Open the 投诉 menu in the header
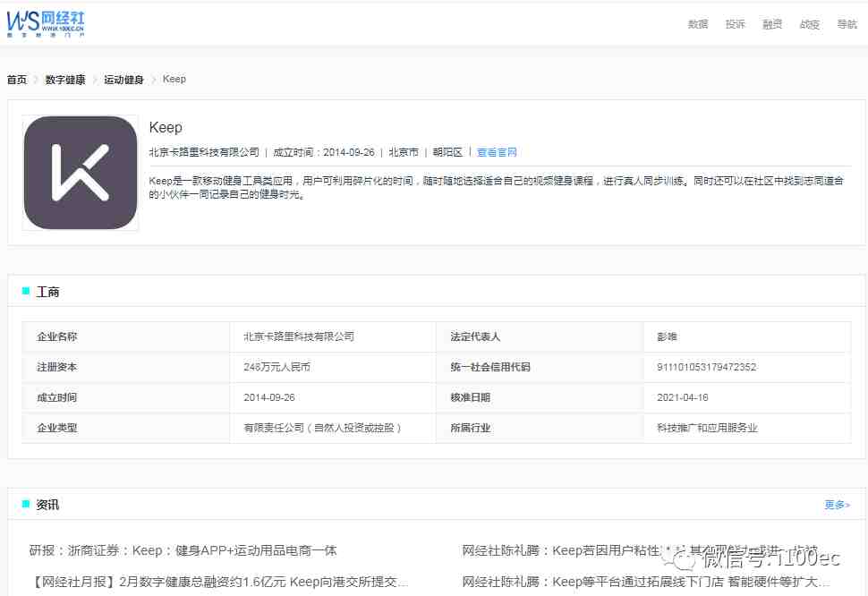868x596 pixels. (x=736, y=24)
